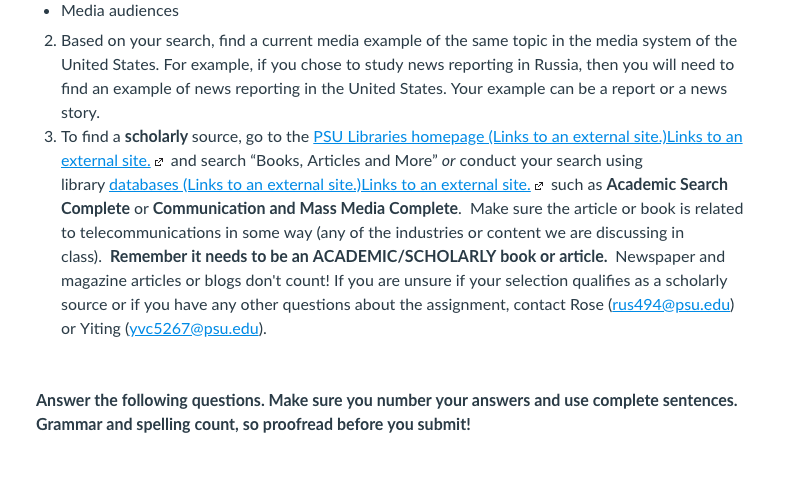This screenshot has width=801, height=483.
Task: Click the bold word scholarly
Action: coord(156,137)
